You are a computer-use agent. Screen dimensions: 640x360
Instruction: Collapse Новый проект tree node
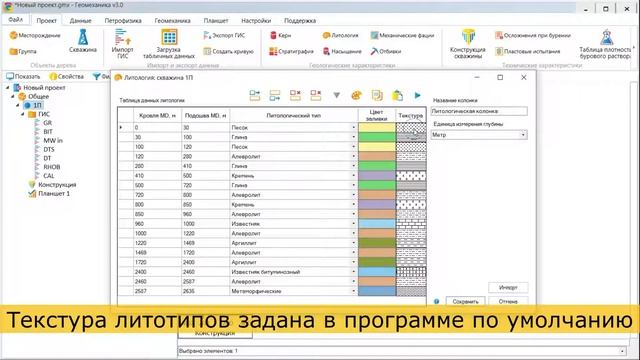(x=8, y=88)
